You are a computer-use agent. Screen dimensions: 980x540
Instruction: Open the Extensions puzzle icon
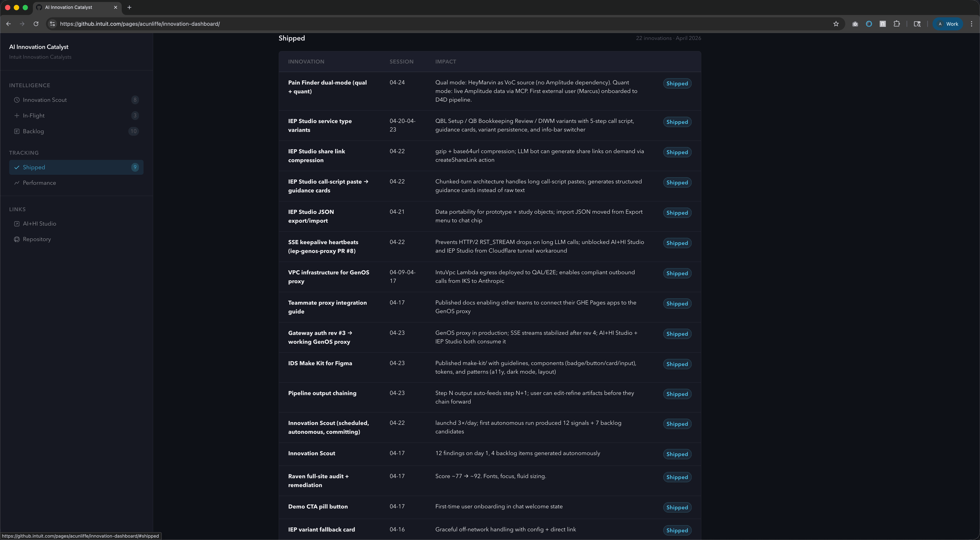click(897, 24)
